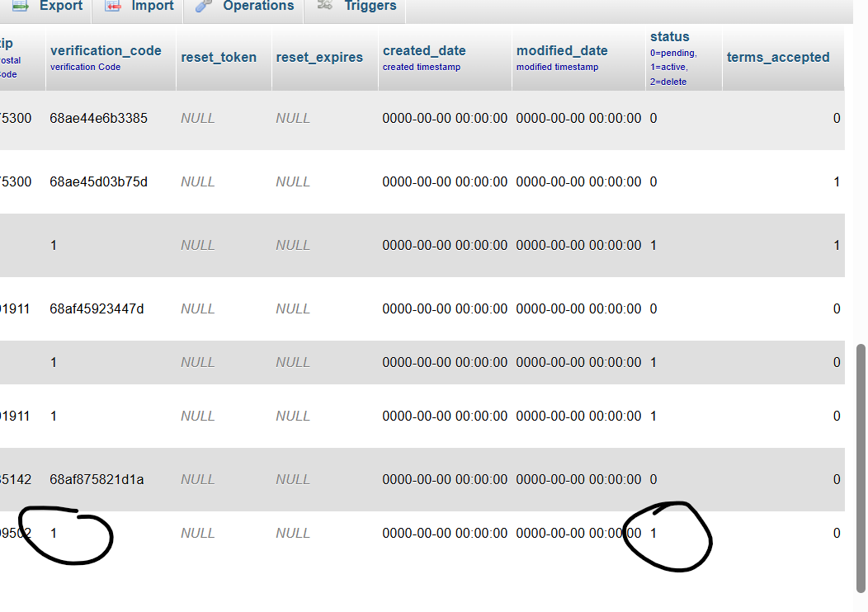
Task: Sort by verification_code column header
Action: click(106, 51)
